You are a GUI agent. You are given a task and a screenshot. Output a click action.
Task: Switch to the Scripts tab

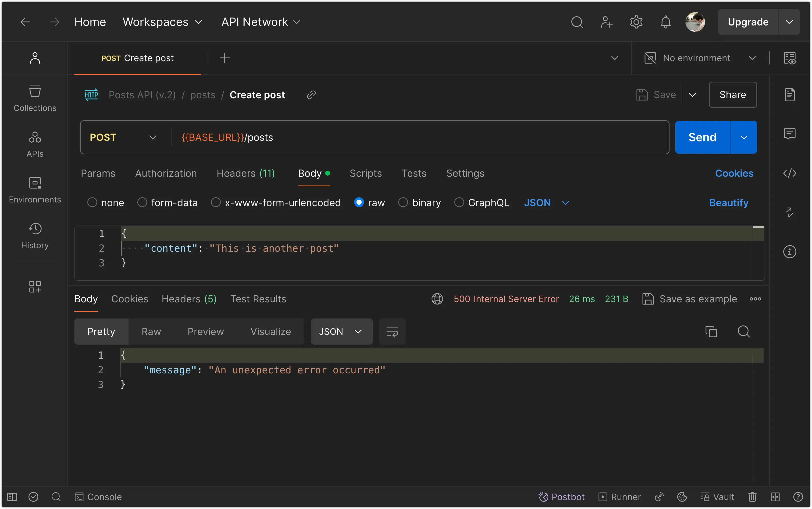pos(366,173)
